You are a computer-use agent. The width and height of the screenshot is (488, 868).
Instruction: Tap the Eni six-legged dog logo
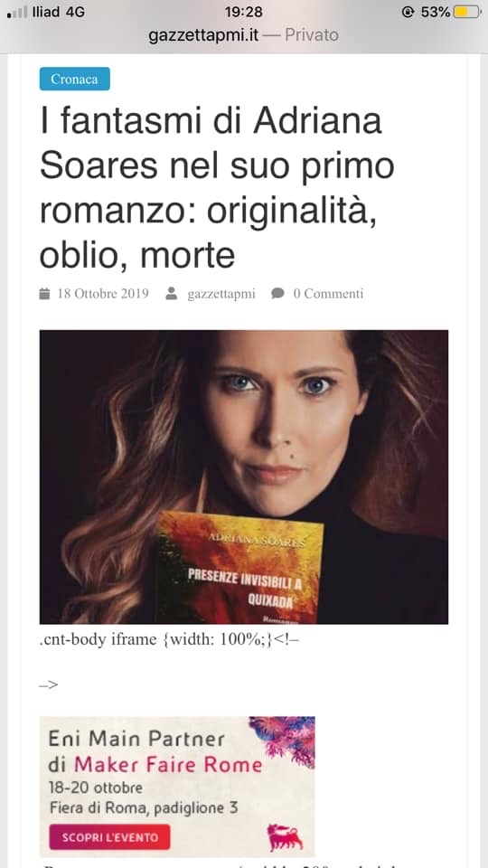point(286,837)
